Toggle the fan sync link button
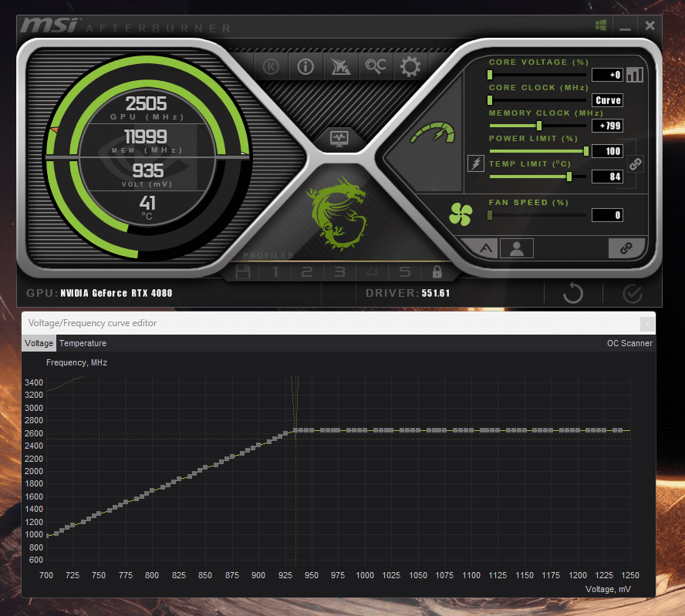This screenshot has height=616, width=685. tap(626, 248)
